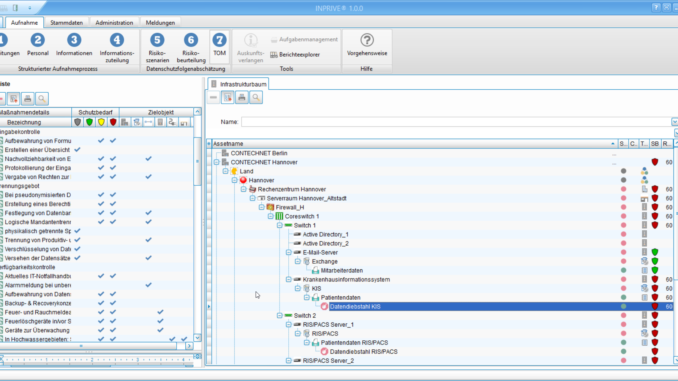Click the zoom ruler slider under left list
678x381 pixels.
point(97,359)
